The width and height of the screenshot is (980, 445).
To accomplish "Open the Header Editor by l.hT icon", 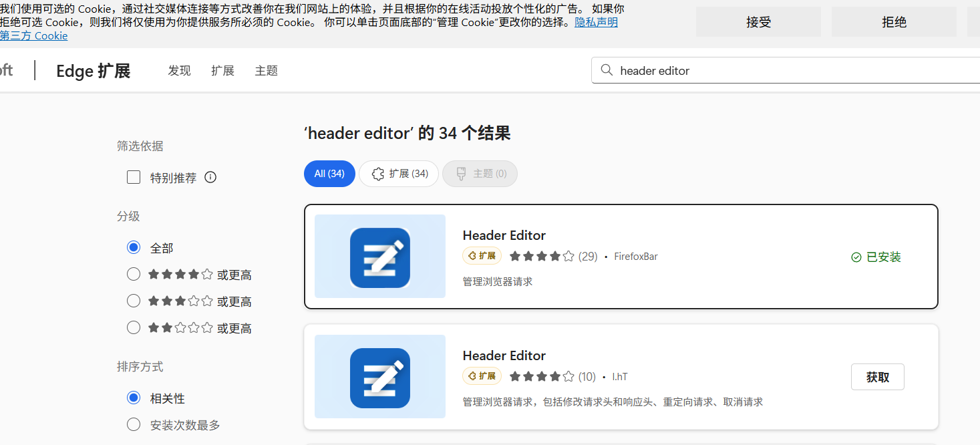I will coord(380,377).
